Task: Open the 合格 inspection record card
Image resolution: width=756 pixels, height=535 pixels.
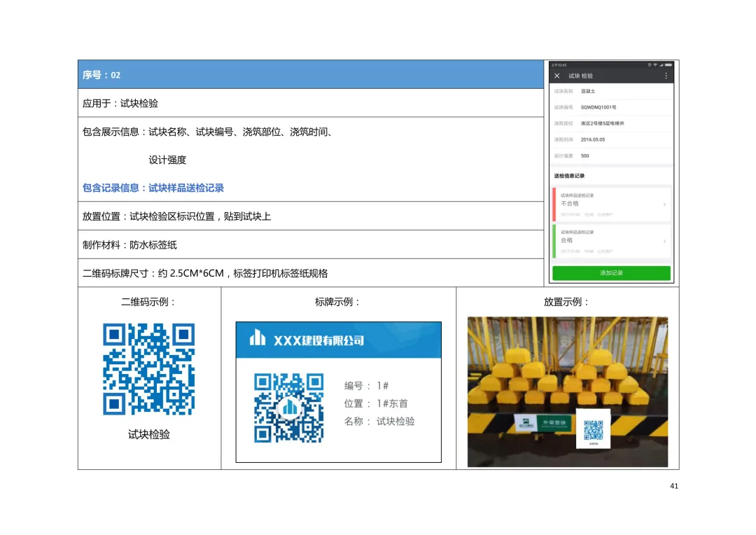Action: tap(611, 241)
